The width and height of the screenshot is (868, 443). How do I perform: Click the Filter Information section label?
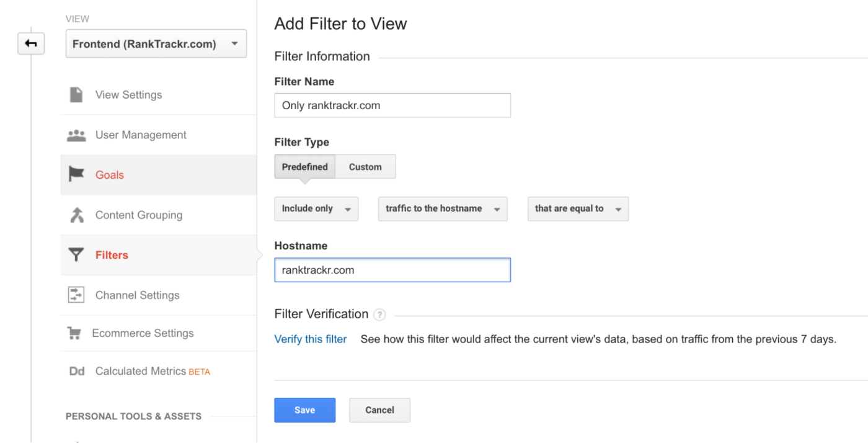point(322,56)
